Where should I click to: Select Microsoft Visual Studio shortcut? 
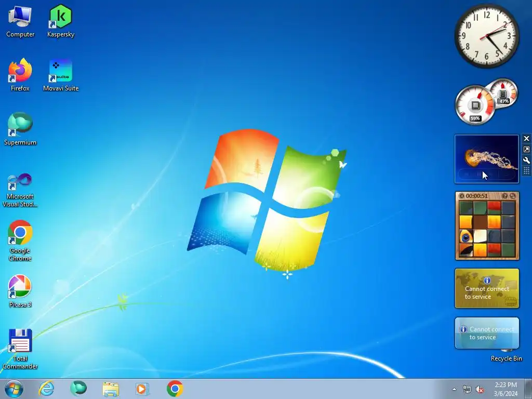click(x=20, y=190)
